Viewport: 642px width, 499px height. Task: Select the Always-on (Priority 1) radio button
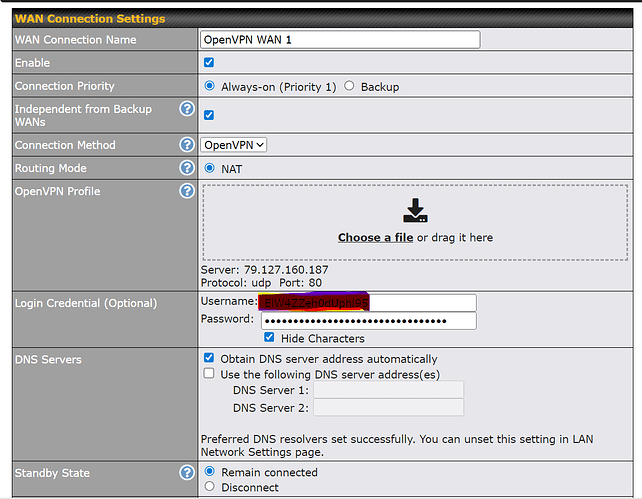tap(209, 87)
